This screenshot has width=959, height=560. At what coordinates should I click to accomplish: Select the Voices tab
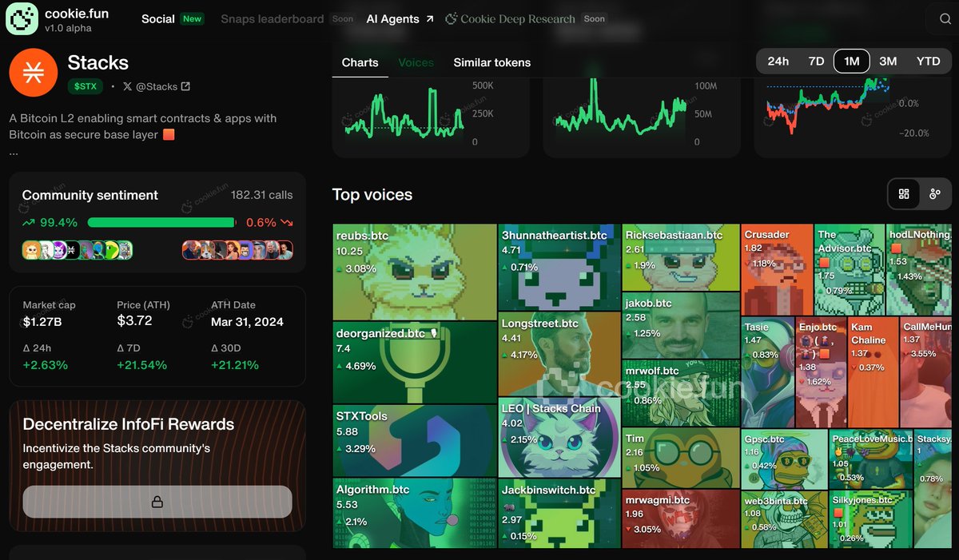[416, 62]
